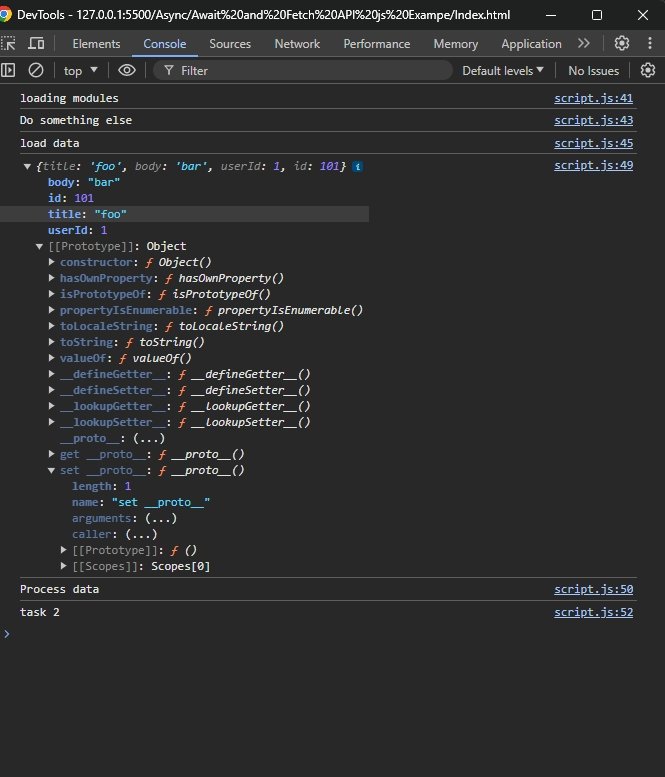Expand the __defineGetter__ entry
The height and width of the screenshot is (777, 665).
[52, 374]
